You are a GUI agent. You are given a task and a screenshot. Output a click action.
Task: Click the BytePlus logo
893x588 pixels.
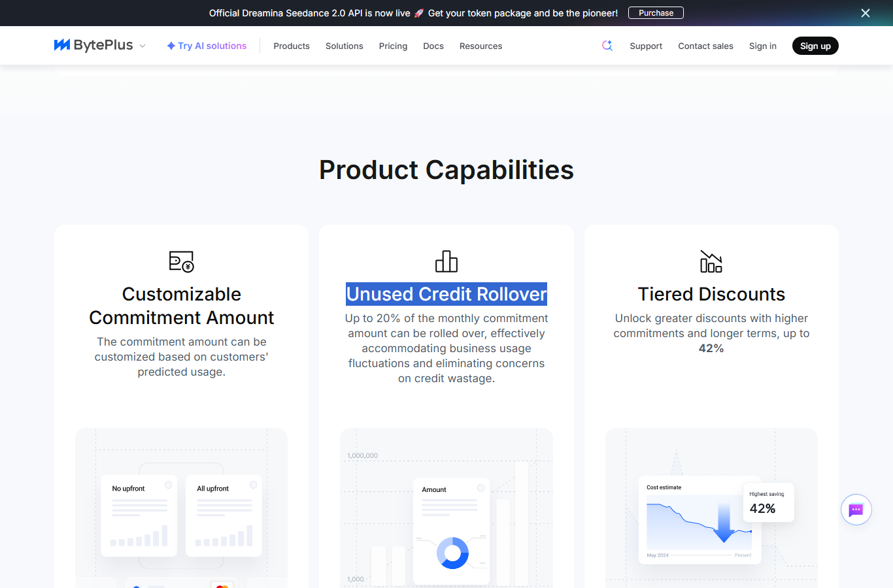click(93, 45)
